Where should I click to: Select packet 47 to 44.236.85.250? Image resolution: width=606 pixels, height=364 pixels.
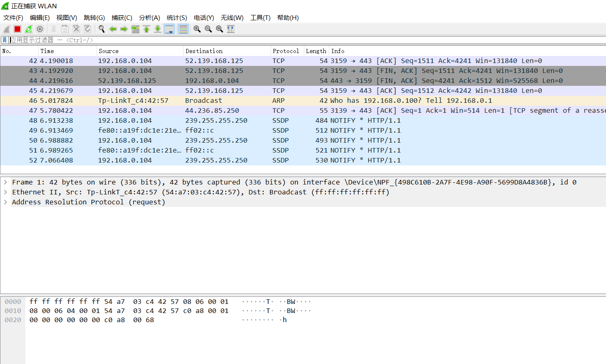click(303, 111)
